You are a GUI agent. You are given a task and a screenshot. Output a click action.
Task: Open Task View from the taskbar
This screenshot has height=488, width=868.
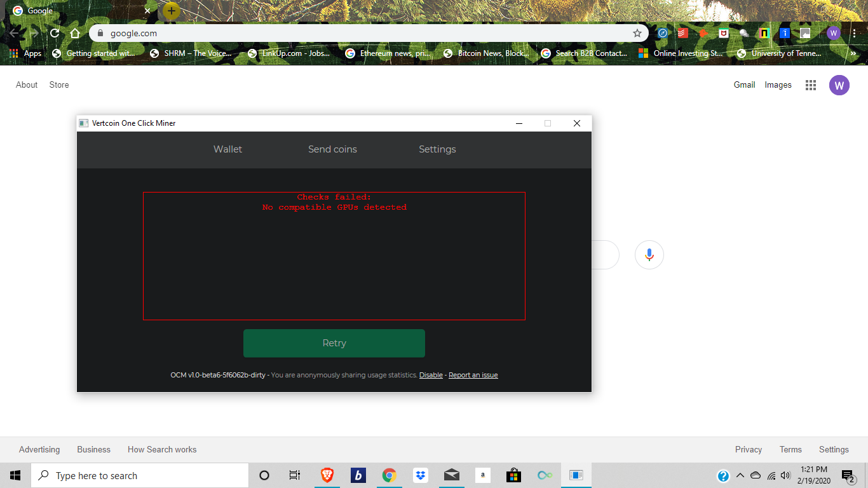tap(294, 475)
